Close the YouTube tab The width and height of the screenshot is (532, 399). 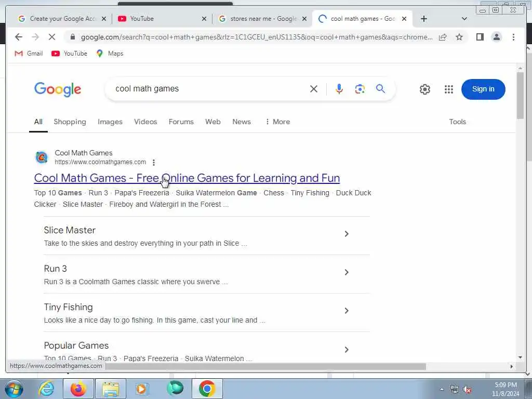[204, 19]
